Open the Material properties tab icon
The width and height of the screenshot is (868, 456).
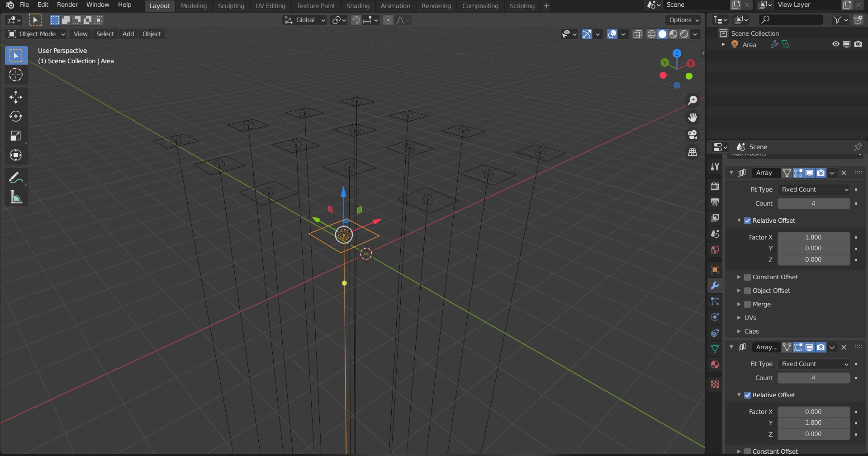pyautogui.click(x=715, y=365)
